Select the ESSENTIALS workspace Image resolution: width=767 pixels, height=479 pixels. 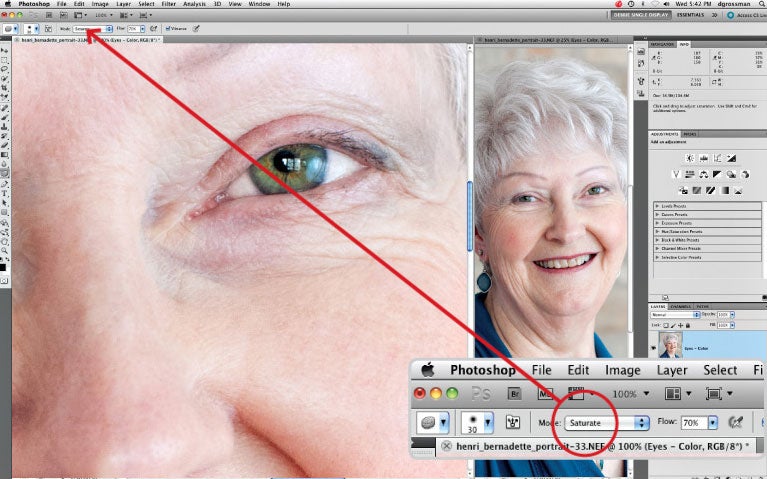(x=690, y=15)
